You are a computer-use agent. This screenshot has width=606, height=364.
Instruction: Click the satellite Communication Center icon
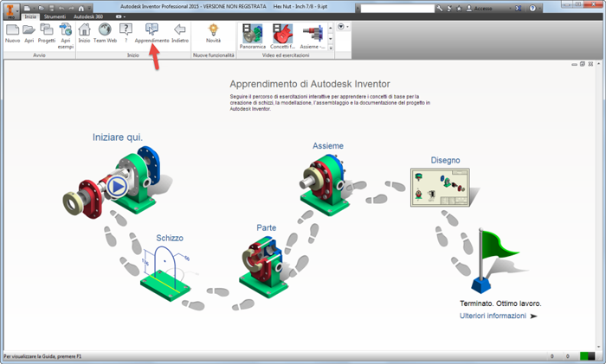point(449,8)
